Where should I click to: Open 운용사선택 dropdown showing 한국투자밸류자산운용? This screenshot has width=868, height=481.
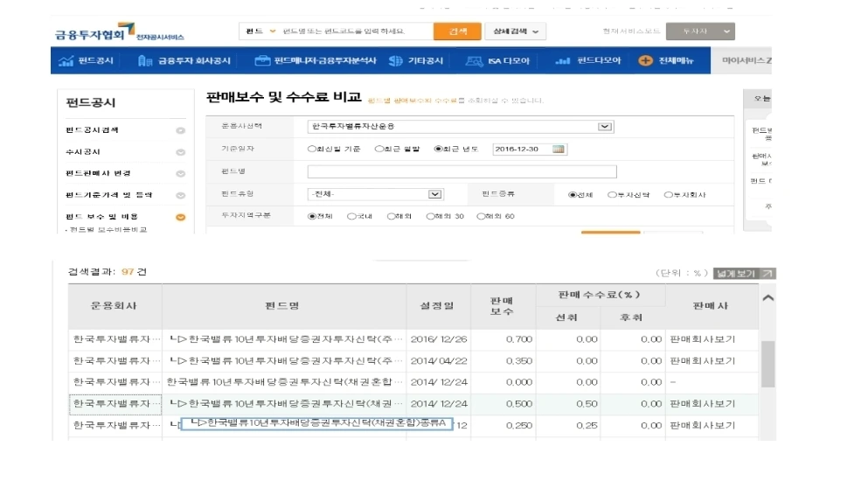point(461,127)
